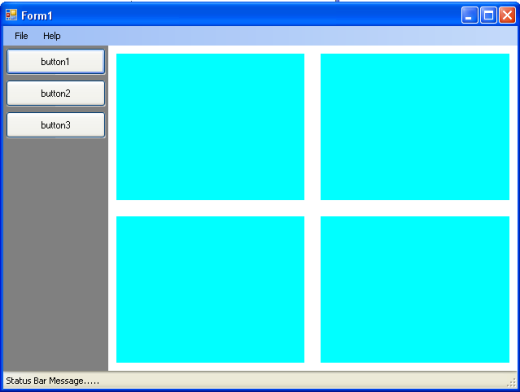Click white center gap between four cyan panels
Viewport: 520px width, 392px height.
click(312, 208)
